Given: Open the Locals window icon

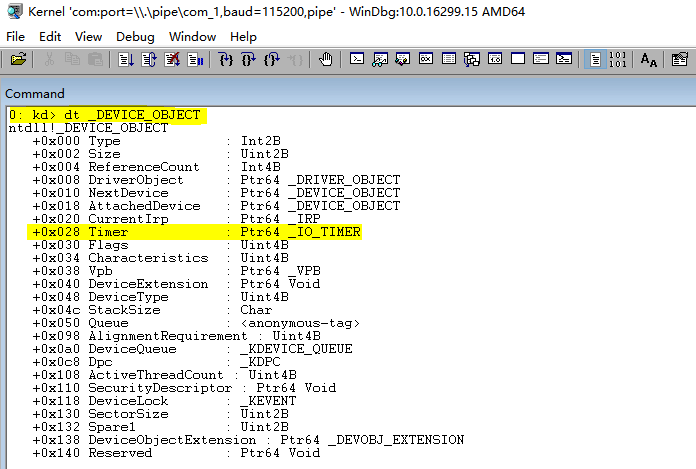Looking at the screenshot, I should (x=403, y=59).
